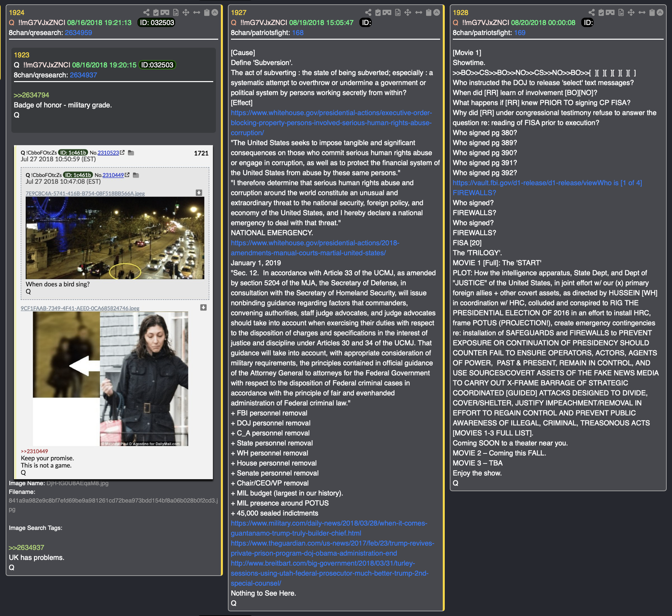Click the share icon on post 1924
This screenshot has height=616, width=672.
pyautogui.click(x=146, y=13)
